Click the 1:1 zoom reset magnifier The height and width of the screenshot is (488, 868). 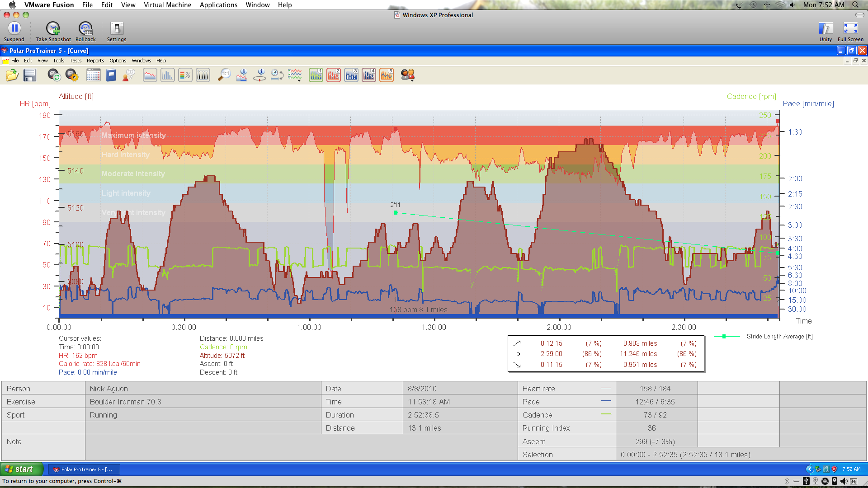[x=224, y=75]
